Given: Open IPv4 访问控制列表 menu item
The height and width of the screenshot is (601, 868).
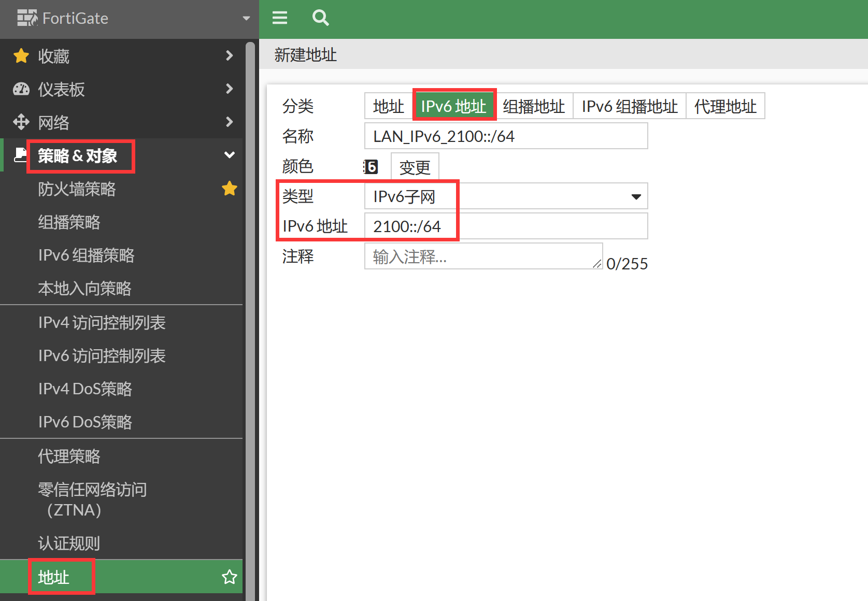Looking at the screenshot, I should tap(102, 323).
